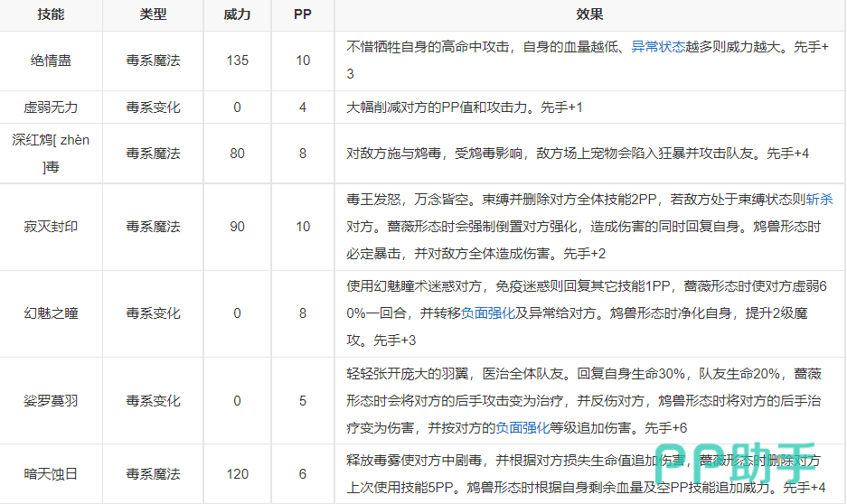
Task: Click the 暗天蚀日 skill name
Action: click(x=51, y=473)
